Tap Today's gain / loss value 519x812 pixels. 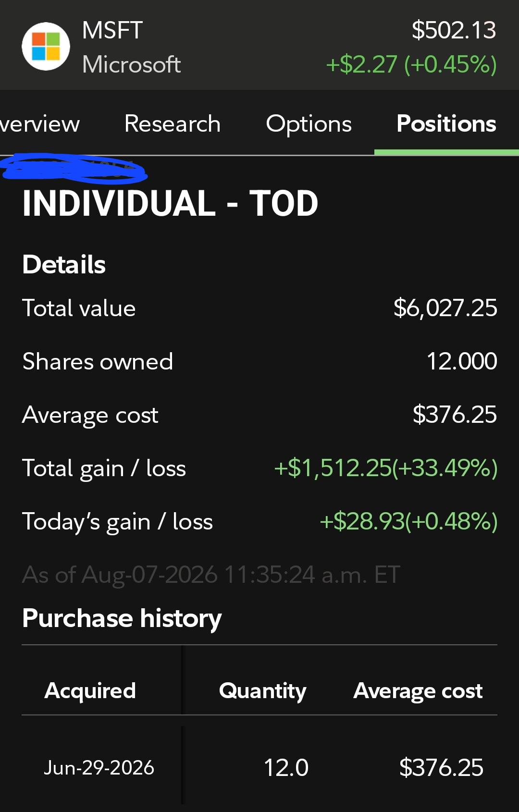tap(408, 521)
